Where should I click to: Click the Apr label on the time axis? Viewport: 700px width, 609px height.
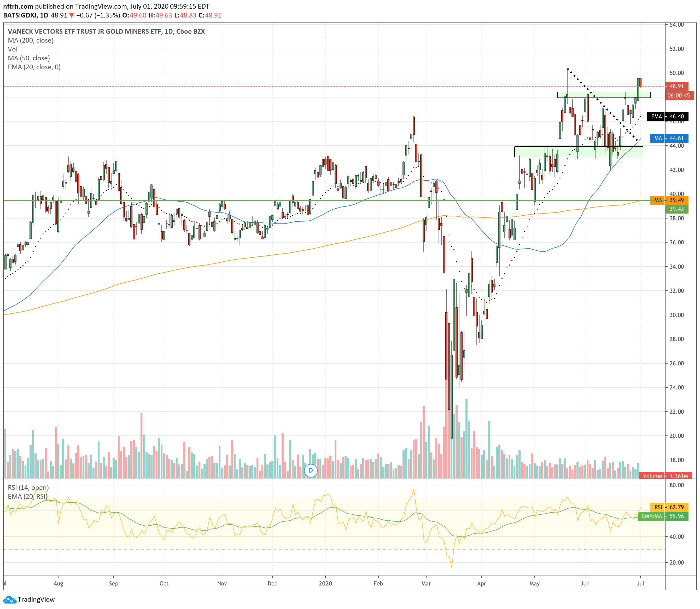point(482,583)
